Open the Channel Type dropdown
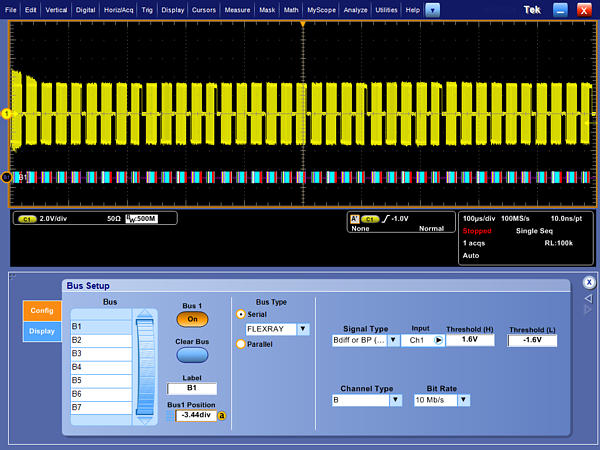This screenshot has height=450, width=600. tap(393, 400)
